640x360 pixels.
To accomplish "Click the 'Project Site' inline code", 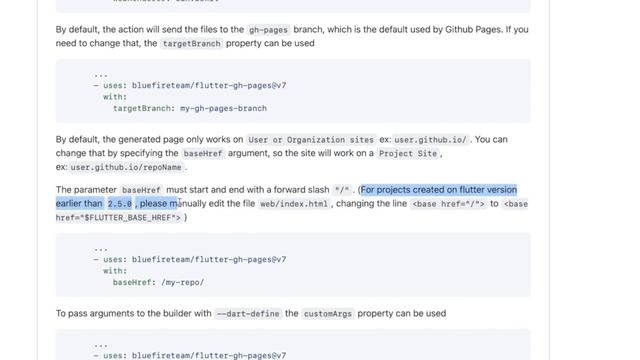I will click(x=408, y=154).
